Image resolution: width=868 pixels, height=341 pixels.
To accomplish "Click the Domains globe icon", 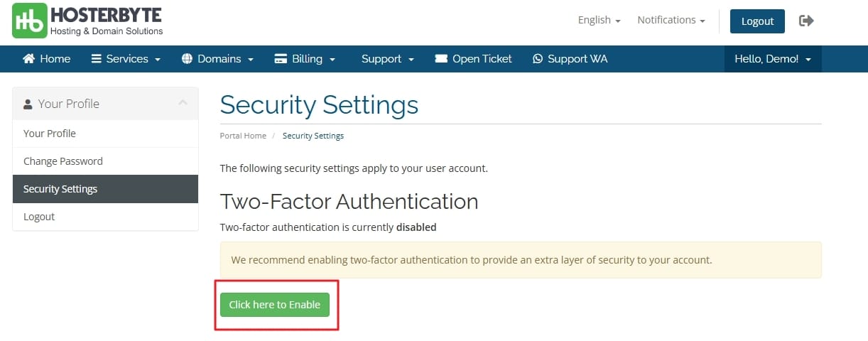I will (188, 59).
